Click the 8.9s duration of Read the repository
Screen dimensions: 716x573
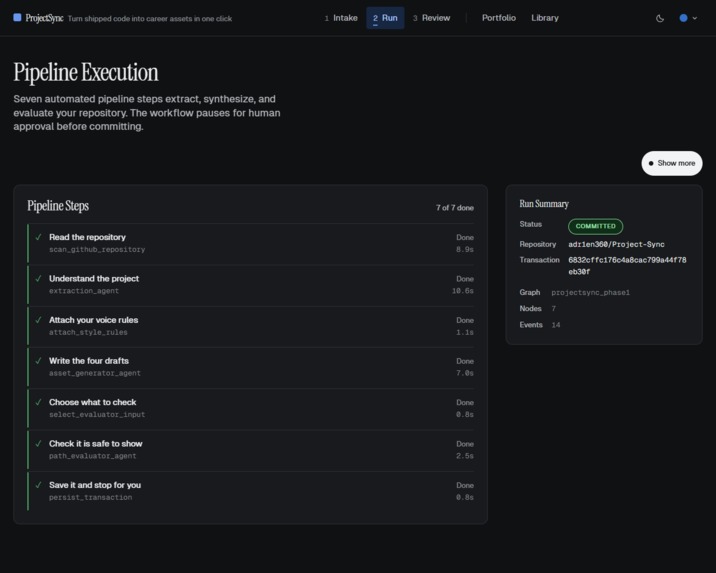click(x=464, y=249)
